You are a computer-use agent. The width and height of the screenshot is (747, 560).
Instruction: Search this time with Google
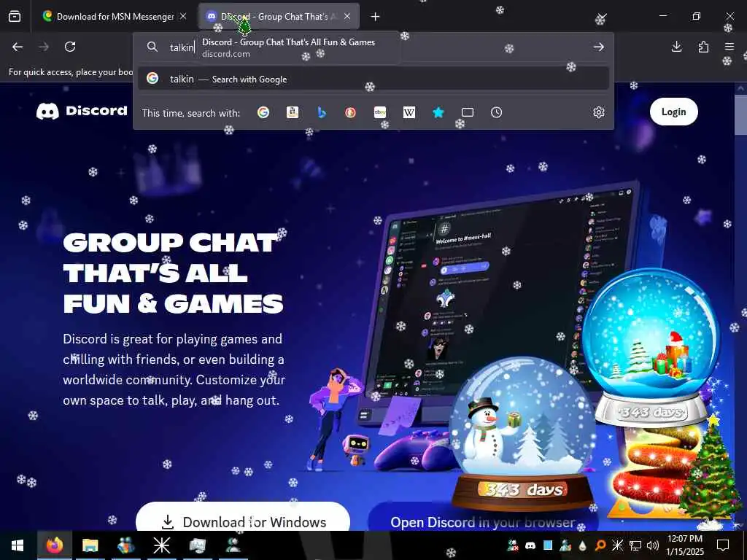click(x=263, y=112)
